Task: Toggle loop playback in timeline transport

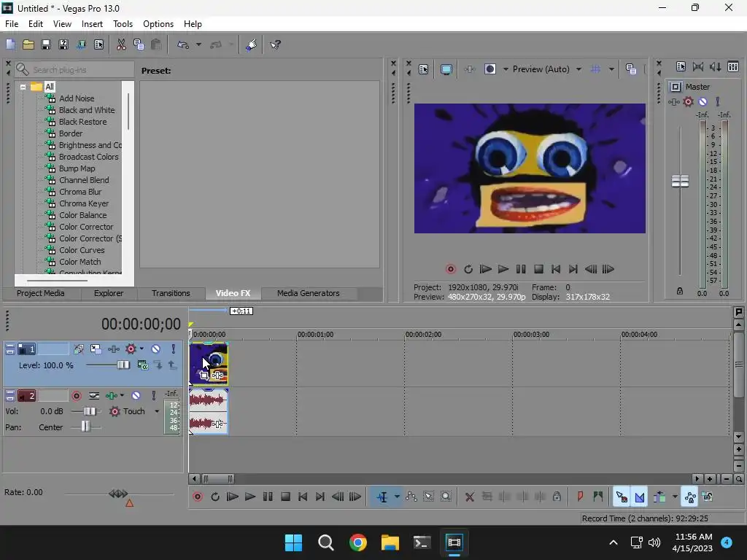Action: (x=215, y=497)
